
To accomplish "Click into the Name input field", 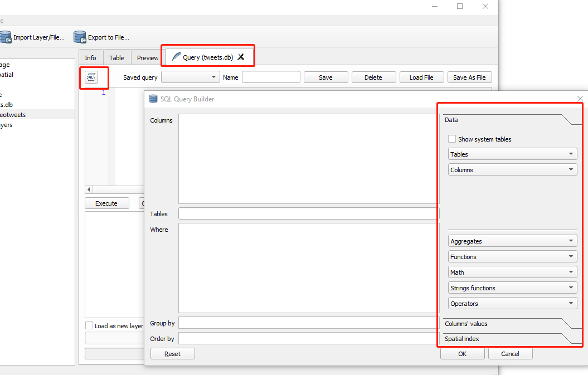I will pyautogui.click(x=271, y=77).
